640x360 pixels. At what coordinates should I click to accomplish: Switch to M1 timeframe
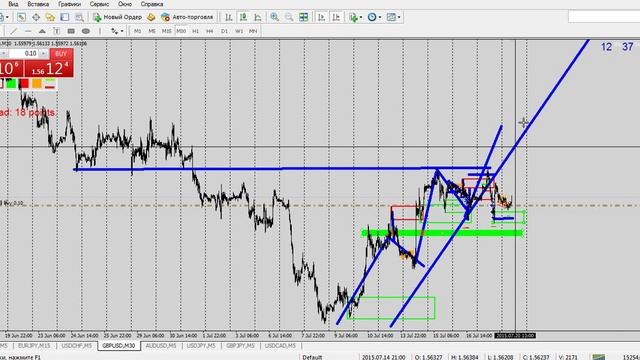click(x=138, y=31)
